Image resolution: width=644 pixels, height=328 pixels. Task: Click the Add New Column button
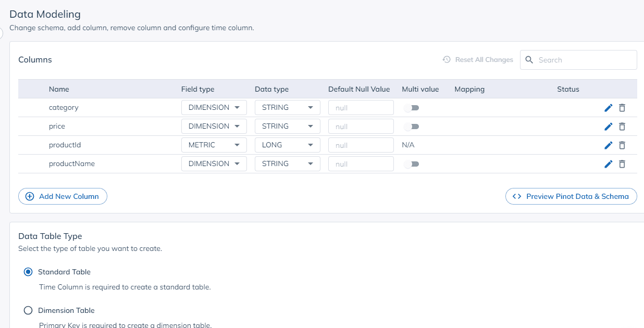click(63, 196)
